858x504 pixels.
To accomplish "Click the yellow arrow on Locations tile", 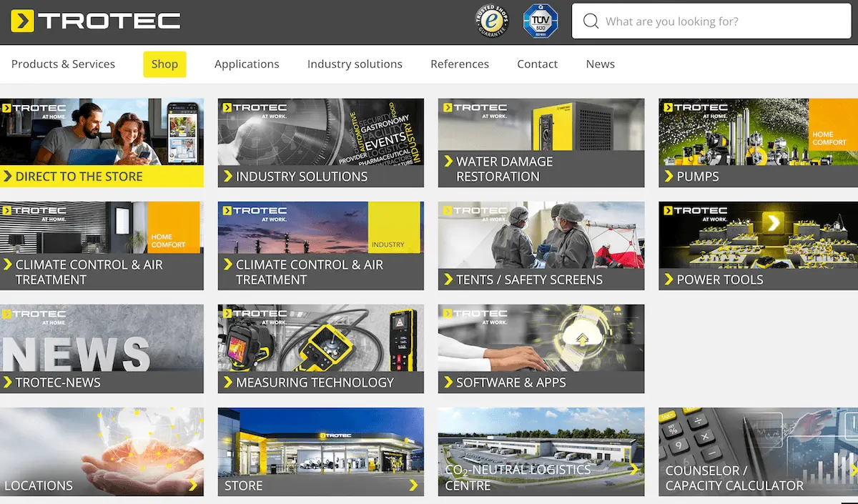I will [193, 485].
